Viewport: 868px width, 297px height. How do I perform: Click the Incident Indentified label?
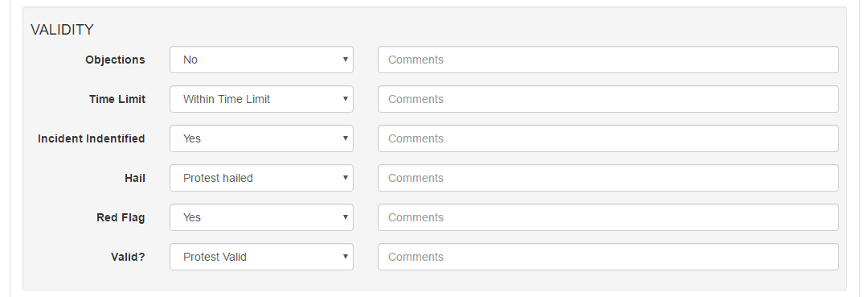[92, 138]
